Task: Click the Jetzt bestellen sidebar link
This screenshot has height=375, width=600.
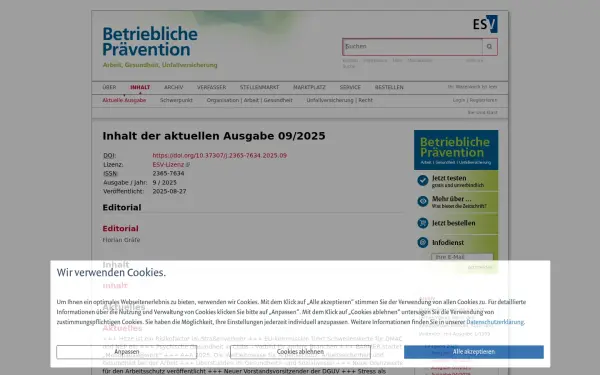Action: (453, 223)
